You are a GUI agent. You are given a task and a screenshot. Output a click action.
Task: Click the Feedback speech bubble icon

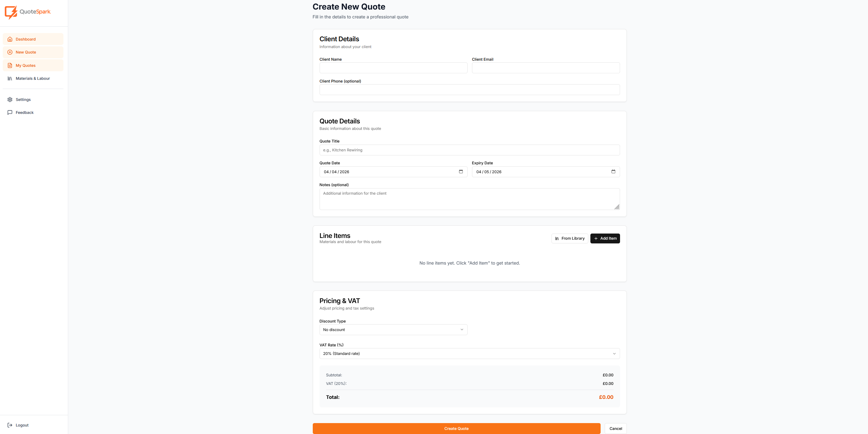click(x=10, y=113)
